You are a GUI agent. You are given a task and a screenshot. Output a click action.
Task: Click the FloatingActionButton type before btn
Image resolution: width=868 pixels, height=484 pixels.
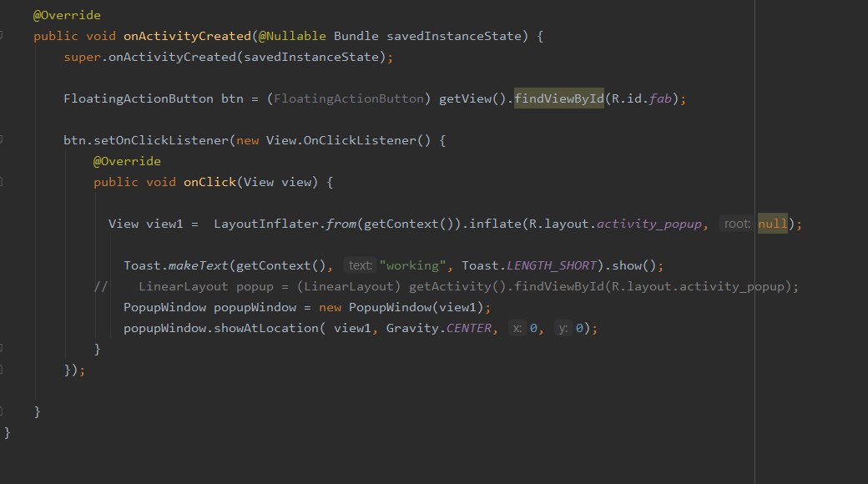(139, 98)
